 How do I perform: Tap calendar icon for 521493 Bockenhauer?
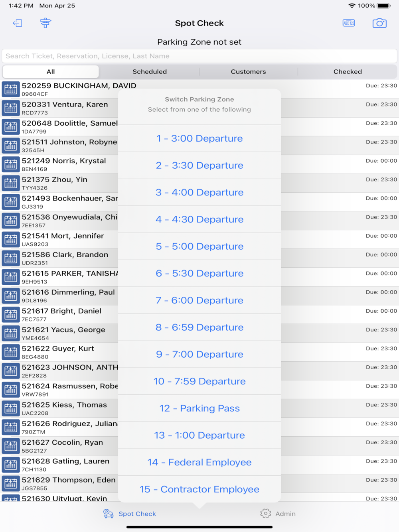(11, 202)
